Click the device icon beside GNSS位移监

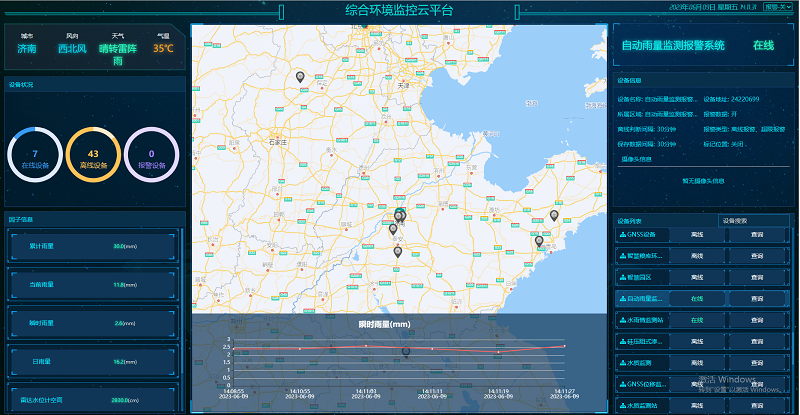coord(622,384)
